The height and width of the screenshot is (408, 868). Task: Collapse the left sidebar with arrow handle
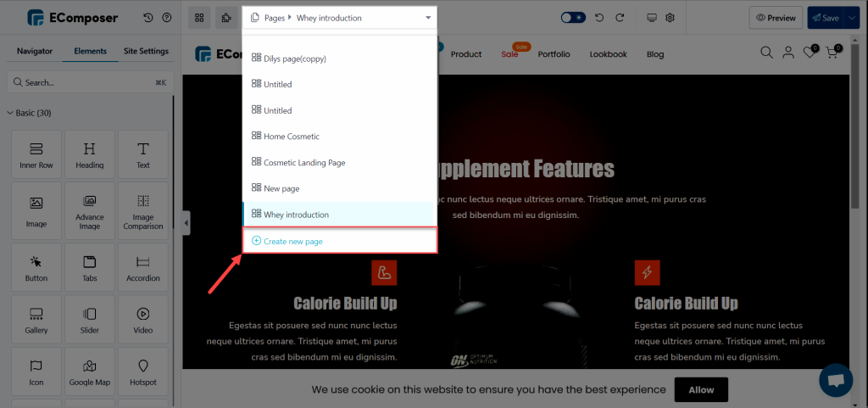click(186, 223)
